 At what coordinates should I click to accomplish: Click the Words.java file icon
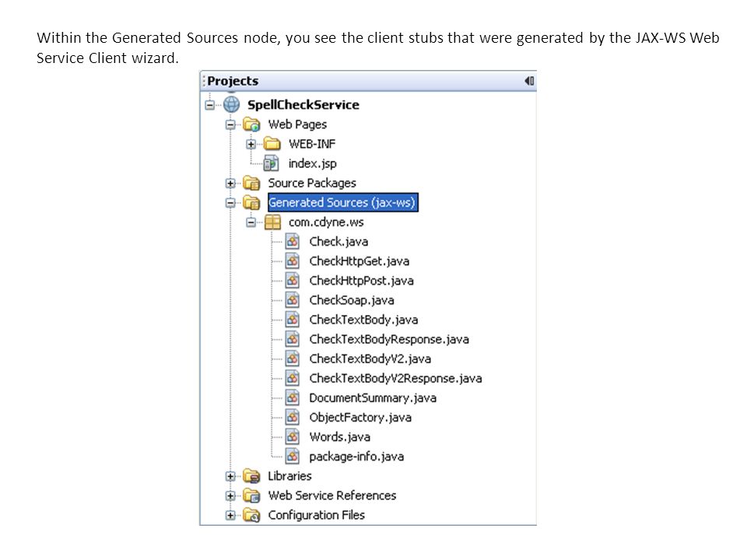point(293,436)
